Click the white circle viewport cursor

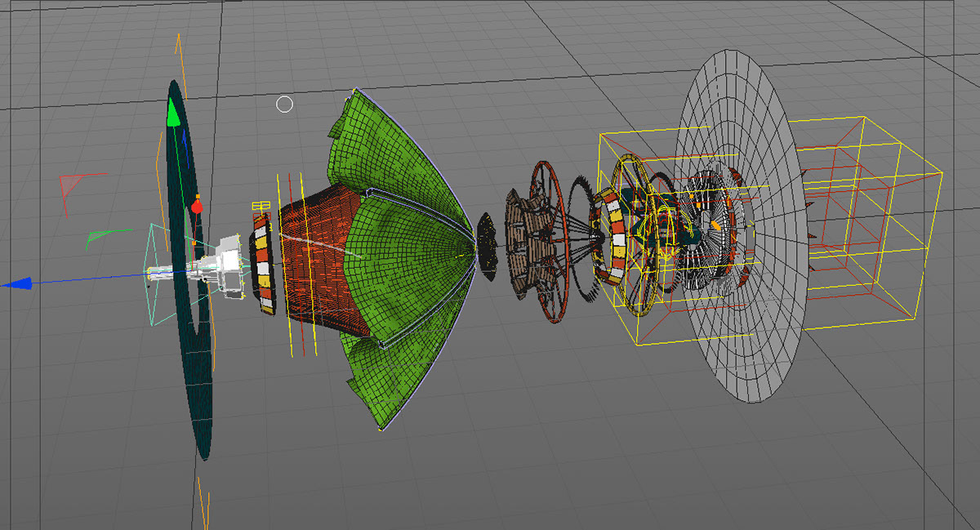(x=284, y=104)
